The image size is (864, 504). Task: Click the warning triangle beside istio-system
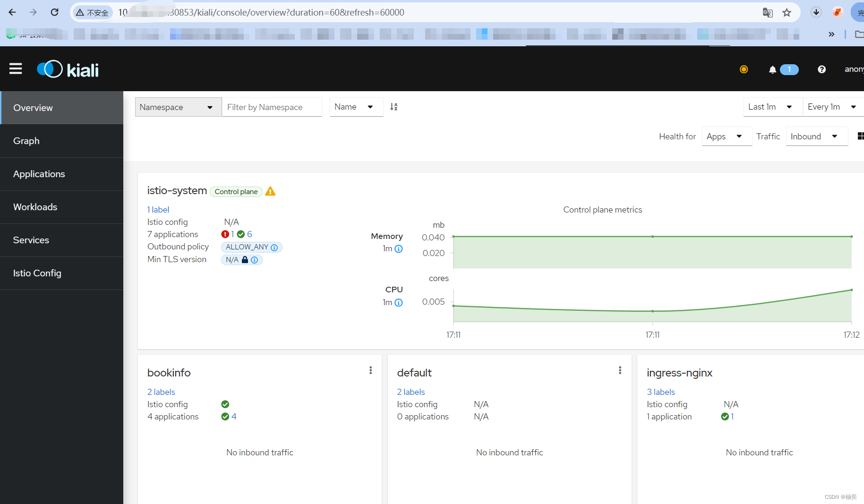point(270,191)
